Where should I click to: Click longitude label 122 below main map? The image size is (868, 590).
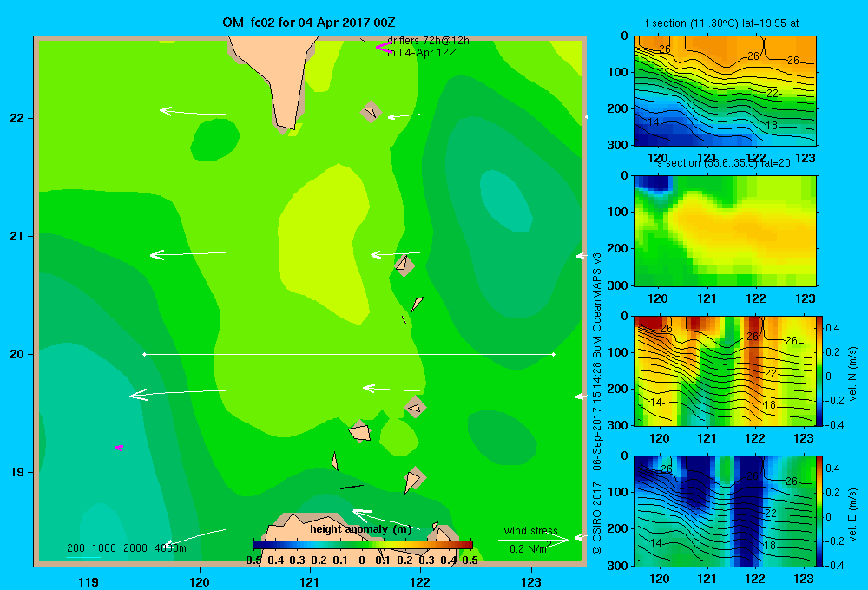pyautogui.click(x=420, y=581)
